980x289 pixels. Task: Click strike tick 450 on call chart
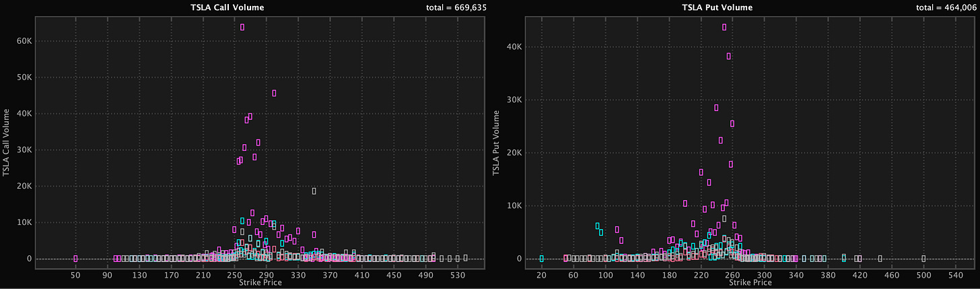(394, 276)
